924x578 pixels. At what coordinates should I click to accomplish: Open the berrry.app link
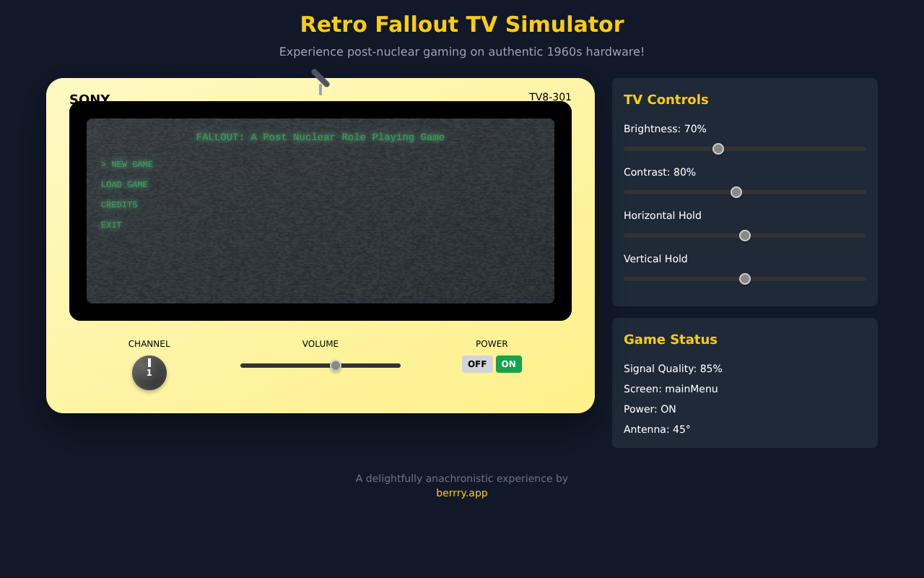click(462, 492)
